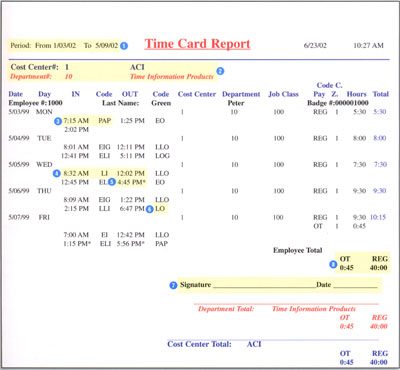Click callout marker 3 before 7:15 AM

[58, 121]
